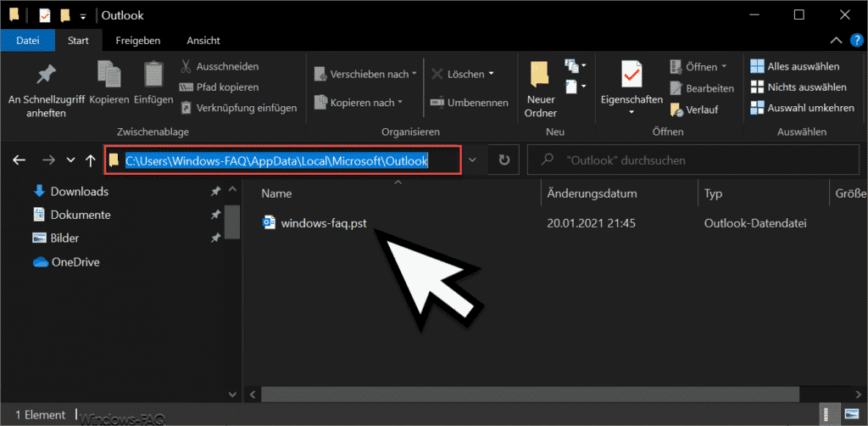Sort by the Name column header
The height and width of the screenshot is (426, 868).
[x=276, y=193]
